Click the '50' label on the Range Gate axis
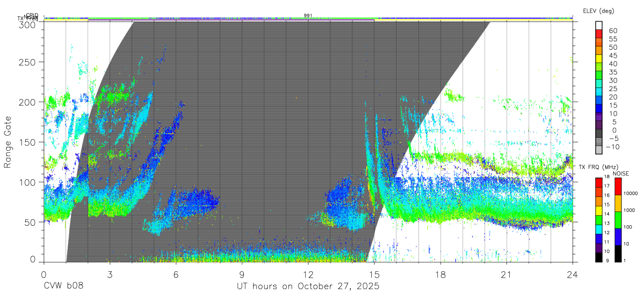This screenshot has height=297, width=644. 30,222
